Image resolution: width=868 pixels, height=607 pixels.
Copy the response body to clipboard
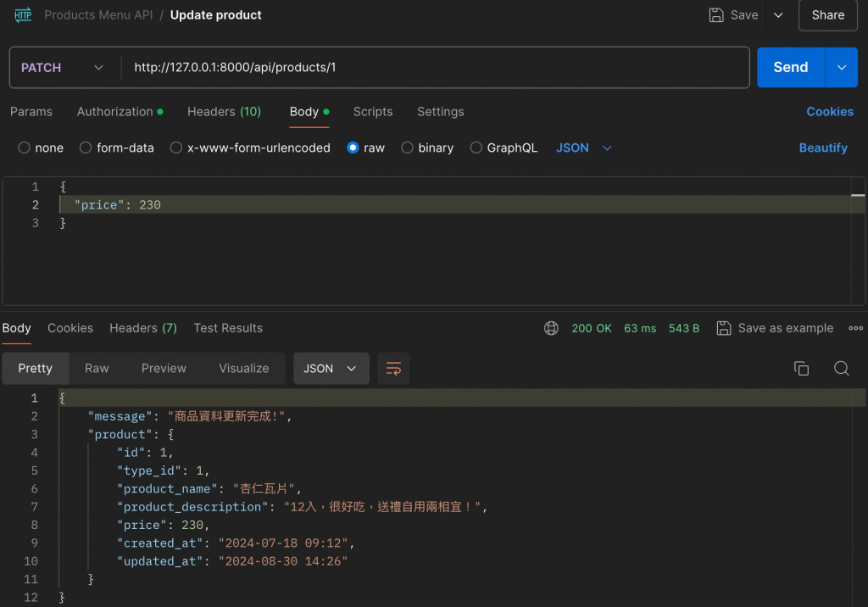801,368
